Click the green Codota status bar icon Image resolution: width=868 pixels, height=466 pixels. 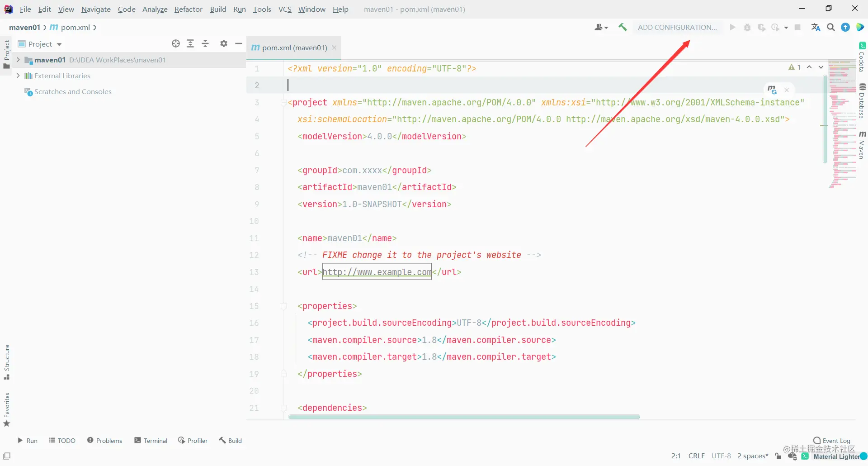tap(805, 456)
